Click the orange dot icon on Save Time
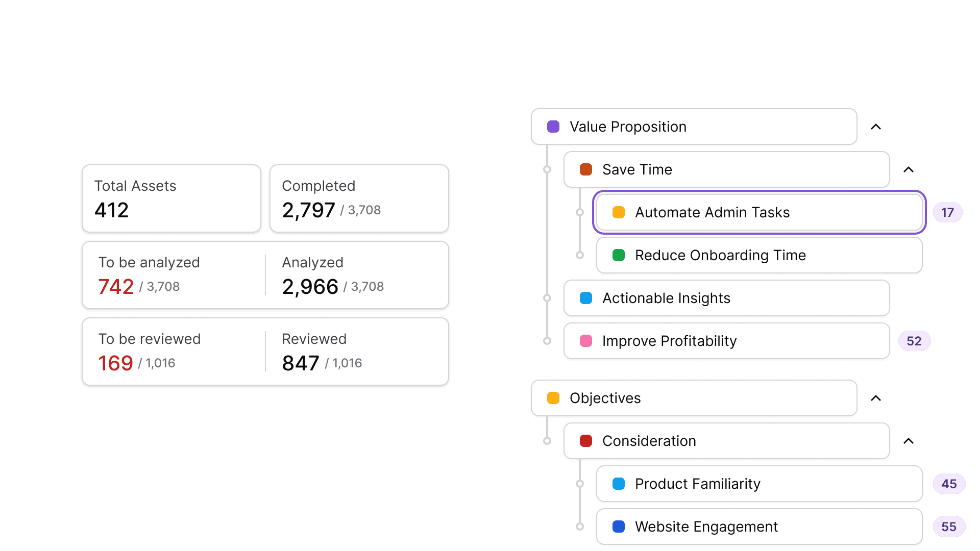 pyautogui.click(x=585, y=169)
